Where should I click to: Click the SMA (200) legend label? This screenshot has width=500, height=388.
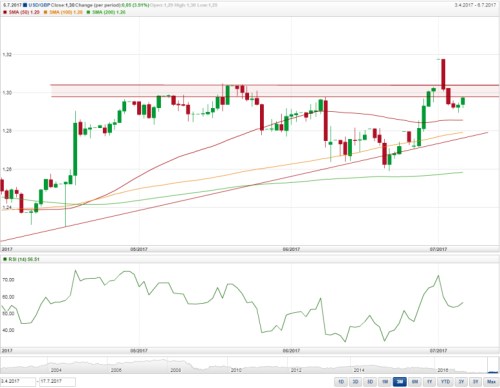pos(109,12)
